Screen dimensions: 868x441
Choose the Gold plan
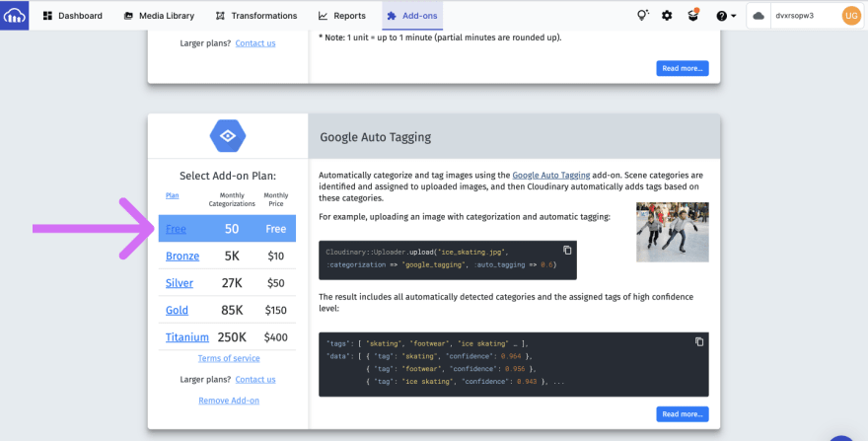tap(177, 310)
